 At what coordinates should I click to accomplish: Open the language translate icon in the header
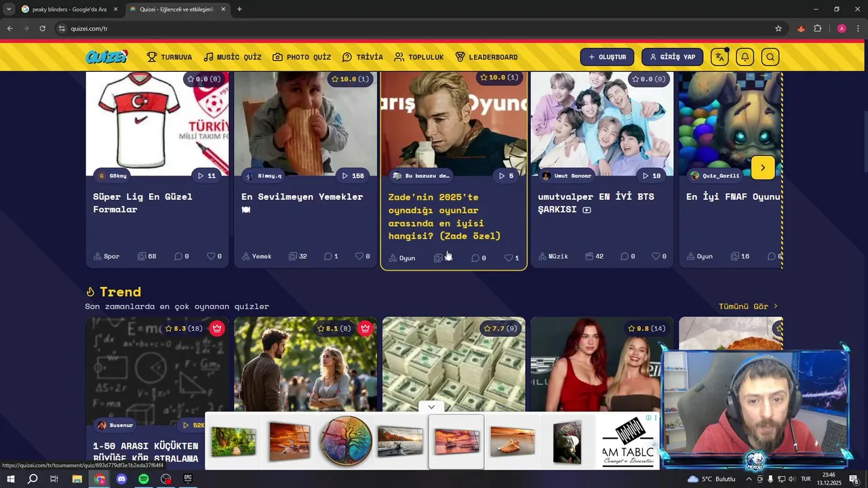[720, 57]
